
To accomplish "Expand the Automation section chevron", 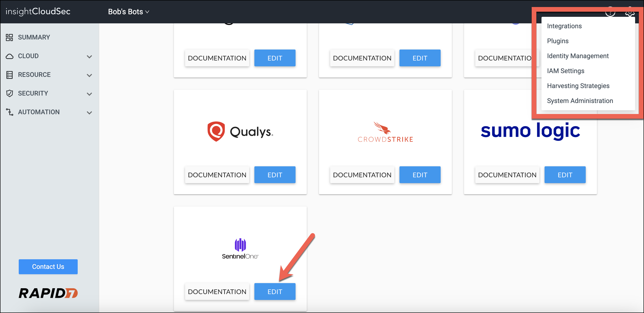I will (89, 113).
